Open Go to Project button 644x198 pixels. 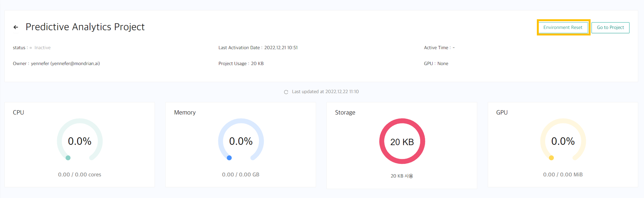coord(610,27)
